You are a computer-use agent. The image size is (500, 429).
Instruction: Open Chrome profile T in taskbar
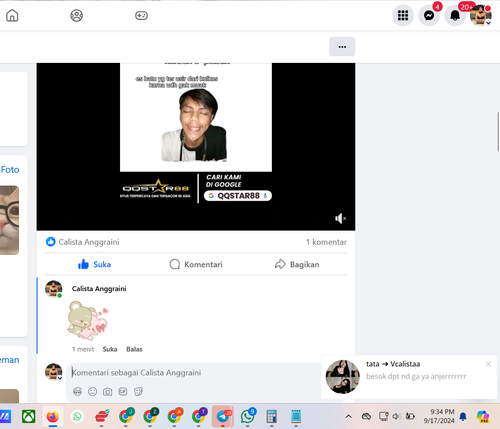click(199, 416)
